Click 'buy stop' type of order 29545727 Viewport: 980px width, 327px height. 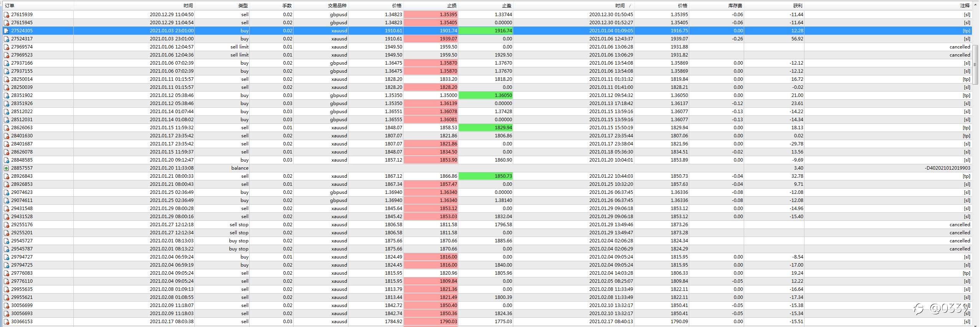(x=239, y=241)
